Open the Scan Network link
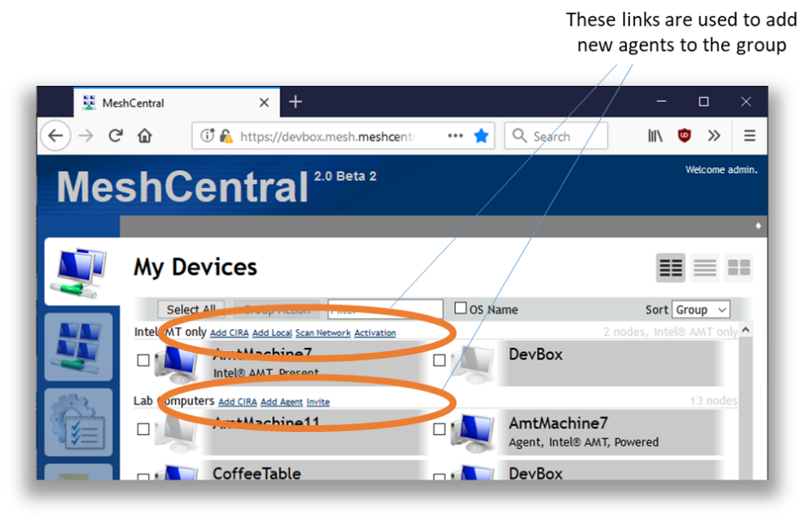Viewport: 812px width, 522px height. point(323,332)
